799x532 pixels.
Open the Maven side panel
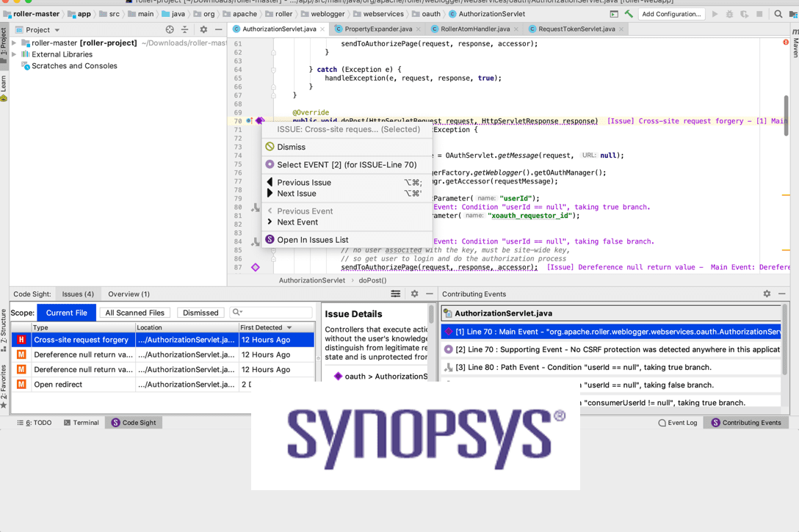click(795, 44)
